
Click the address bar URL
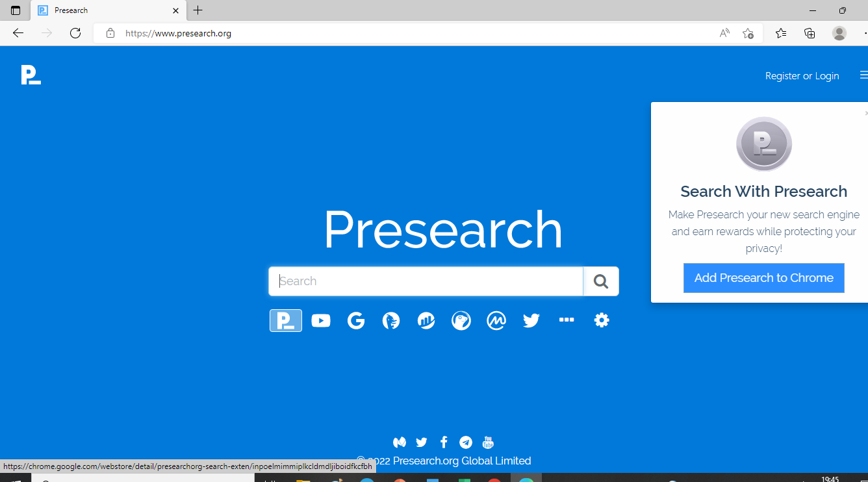(178, 33)
